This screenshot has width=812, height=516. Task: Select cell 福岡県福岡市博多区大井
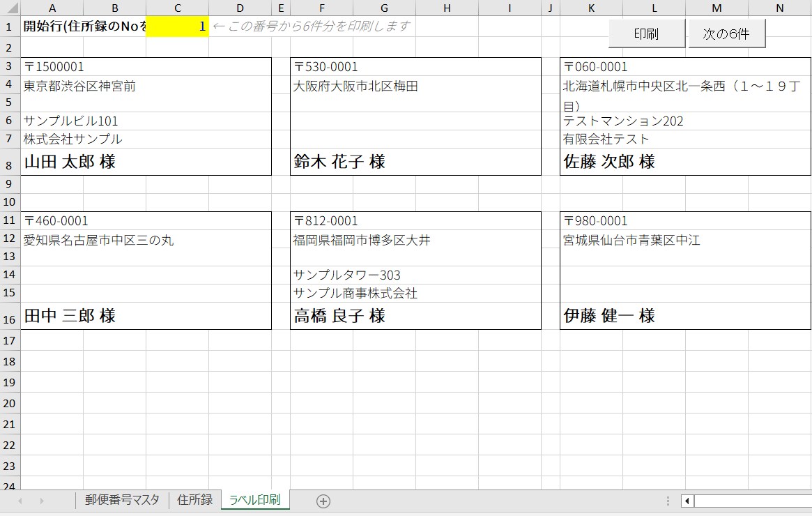point(416,248)
